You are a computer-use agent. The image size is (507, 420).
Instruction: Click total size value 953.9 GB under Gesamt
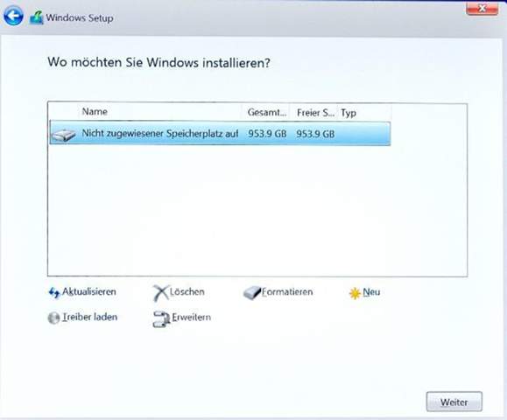267,134
